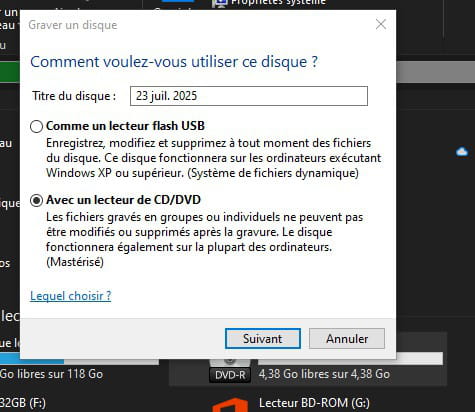Select the 32GB (F:) drive
This screenshot has height=412, width=475.
pos(23,403)
